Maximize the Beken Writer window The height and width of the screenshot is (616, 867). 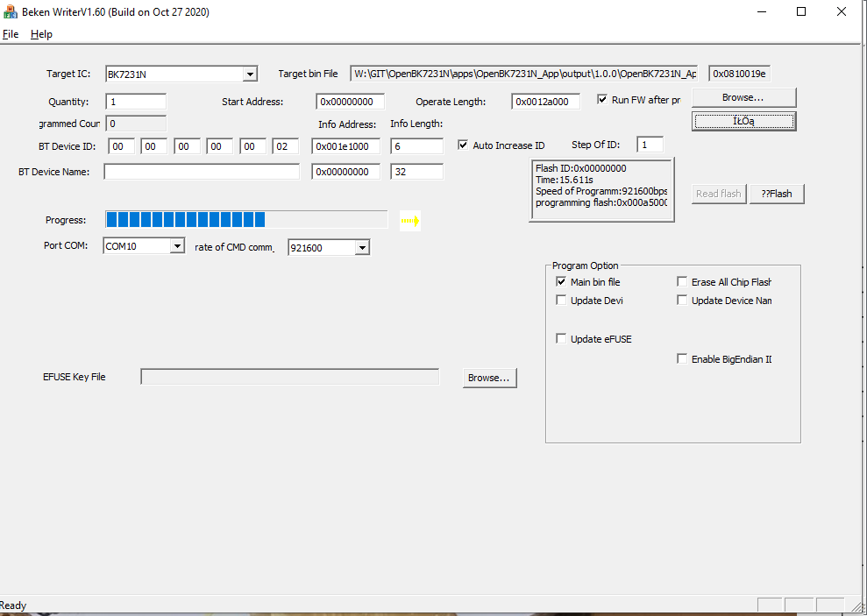point(801,11)
